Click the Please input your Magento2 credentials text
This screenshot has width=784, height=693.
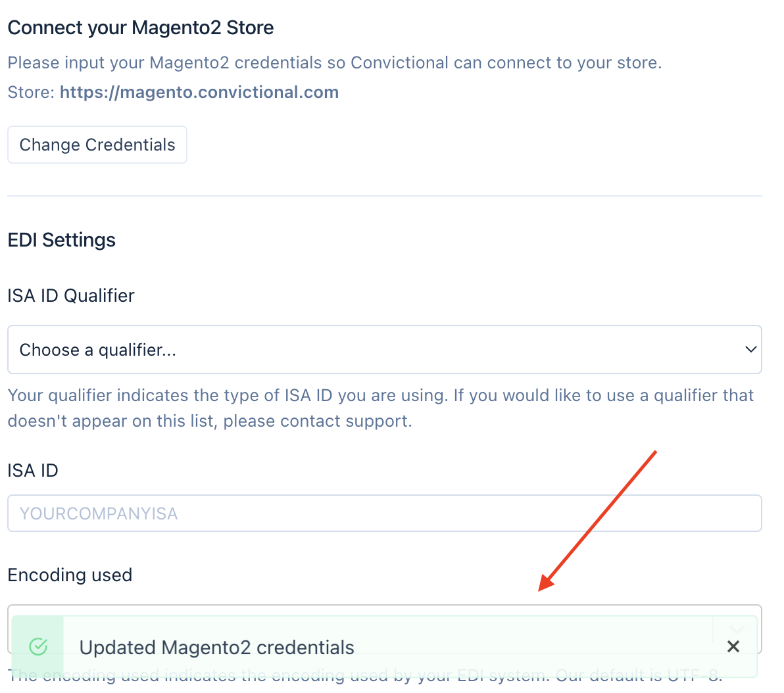334,62
